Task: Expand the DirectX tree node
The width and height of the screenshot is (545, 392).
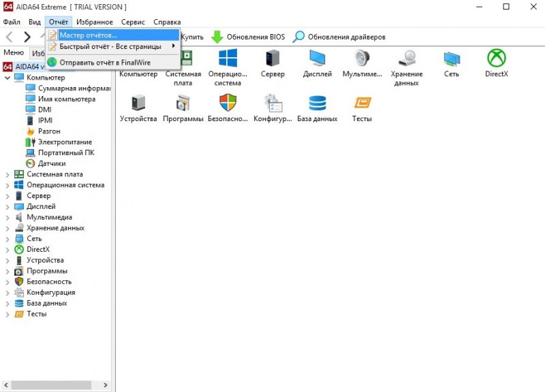Action: [7, 250]
